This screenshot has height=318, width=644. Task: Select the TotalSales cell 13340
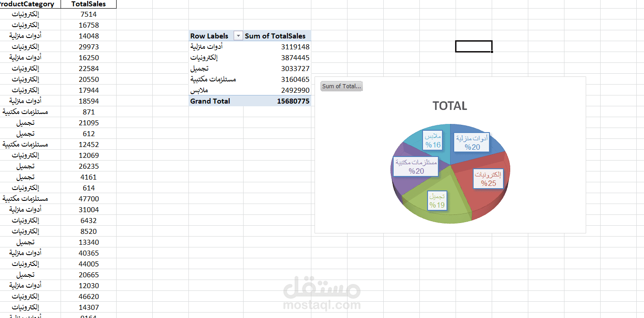pos(89,242)
